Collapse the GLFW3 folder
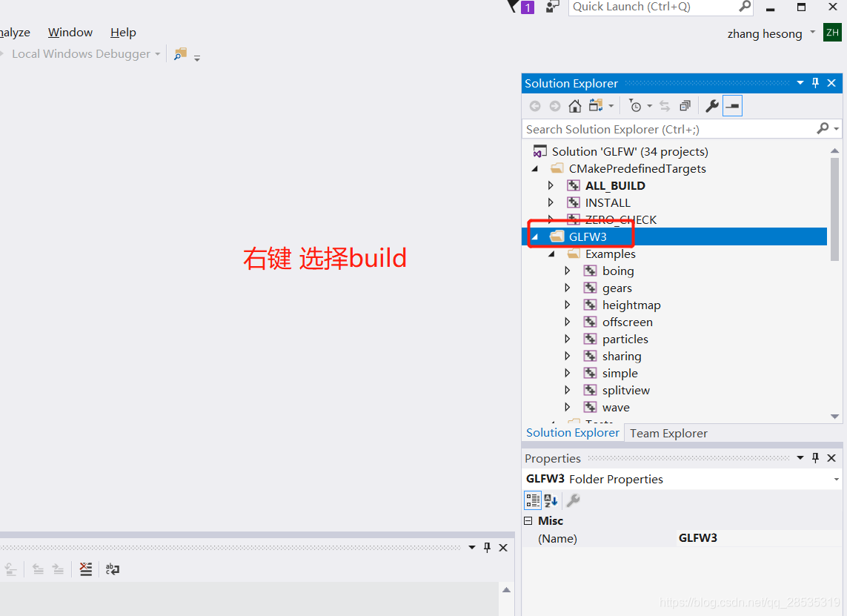The image size is (847, 616). pyautogui.click(x=535, y=236)
